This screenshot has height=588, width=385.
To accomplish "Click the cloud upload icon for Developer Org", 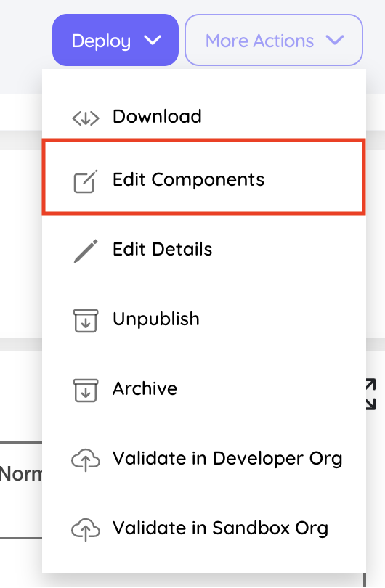I will coord(86,460).
